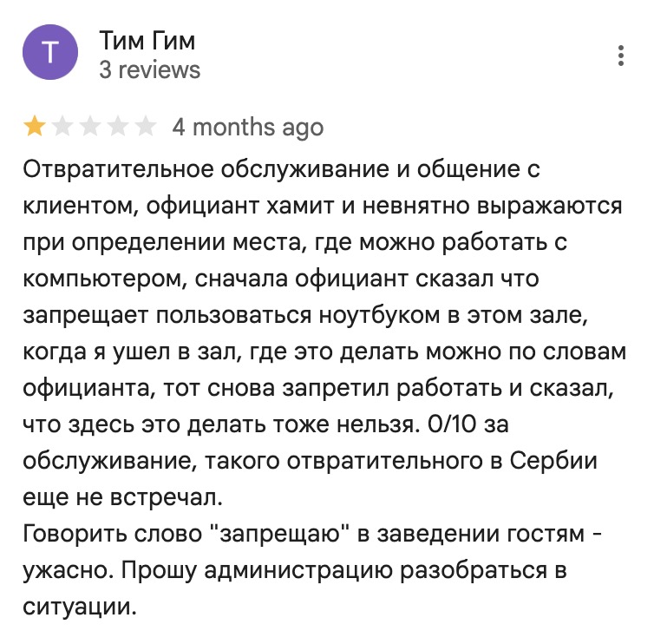Viewport: 654px width, 644px height.
Task: Click the fourth gray rating star
Action: [118, 127]
